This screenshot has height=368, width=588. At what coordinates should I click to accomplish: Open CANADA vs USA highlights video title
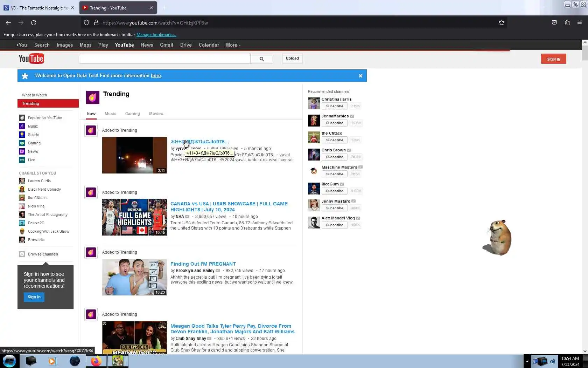click(x=229, y=207)
